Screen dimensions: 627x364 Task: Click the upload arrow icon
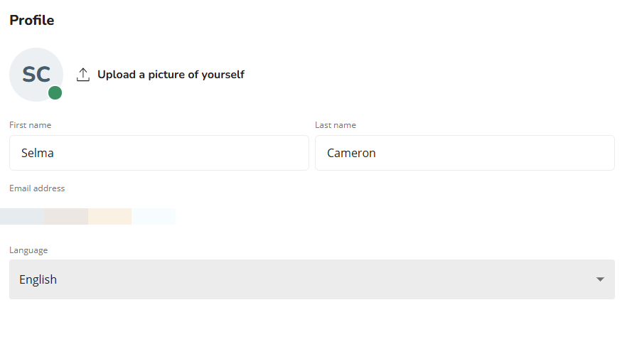[82, 75]
